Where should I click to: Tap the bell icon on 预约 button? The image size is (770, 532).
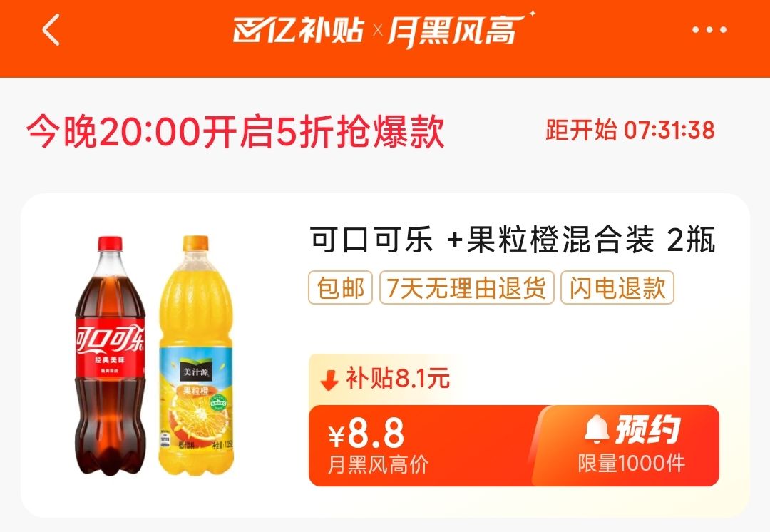tap(597, 429)
